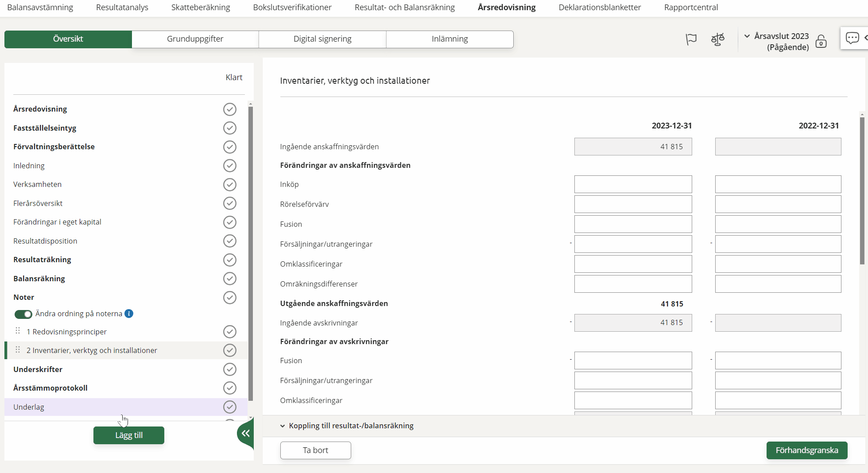Click the Inköp field for 2023-12-31
This screenshot has height=473, width=868.
coord(633,184)
